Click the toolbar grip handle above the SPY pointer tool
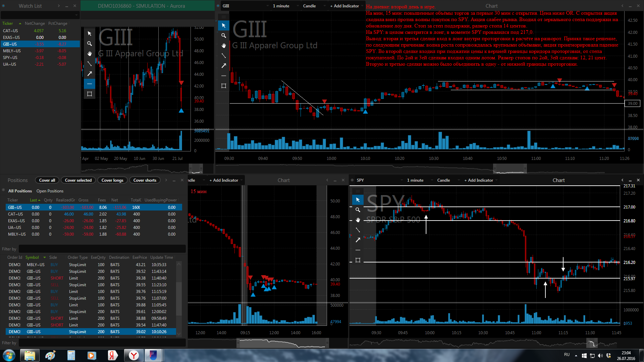 click(x=358, y=191)
